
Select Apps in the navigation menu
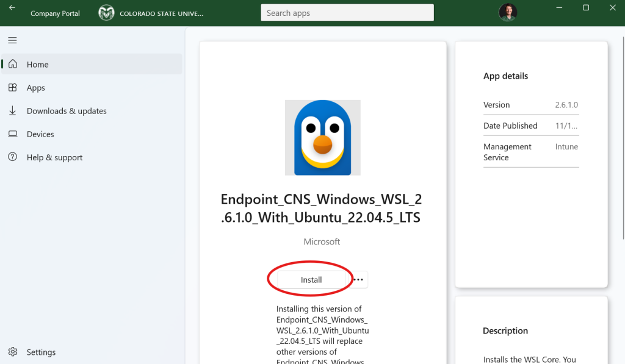(36, 88)
